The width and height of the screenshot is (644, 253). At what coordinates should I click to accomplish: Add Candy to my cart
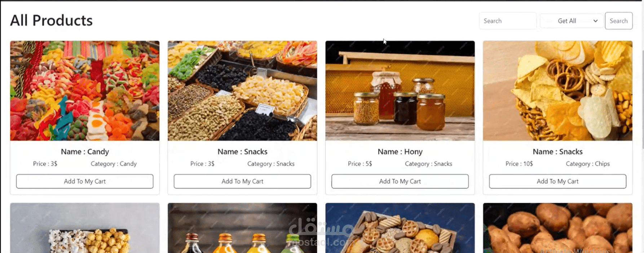[85, 181]
